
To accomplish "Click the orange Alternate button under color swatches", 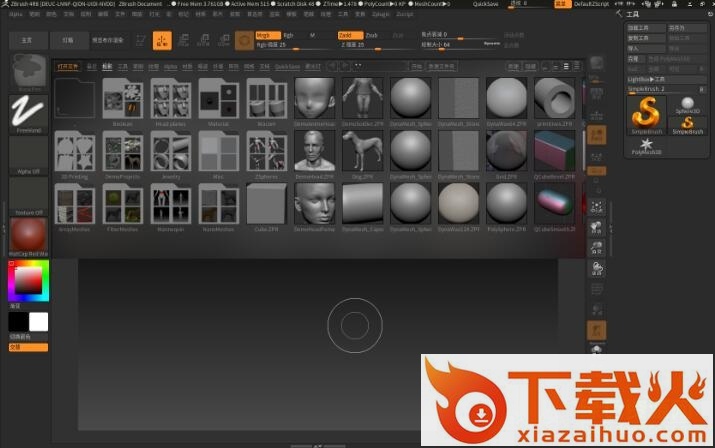I will point(28,347).
